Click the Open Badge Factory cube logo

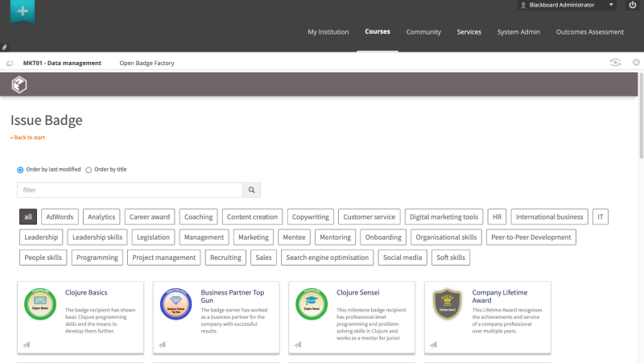pyautogui.click(x=19, y=85)
